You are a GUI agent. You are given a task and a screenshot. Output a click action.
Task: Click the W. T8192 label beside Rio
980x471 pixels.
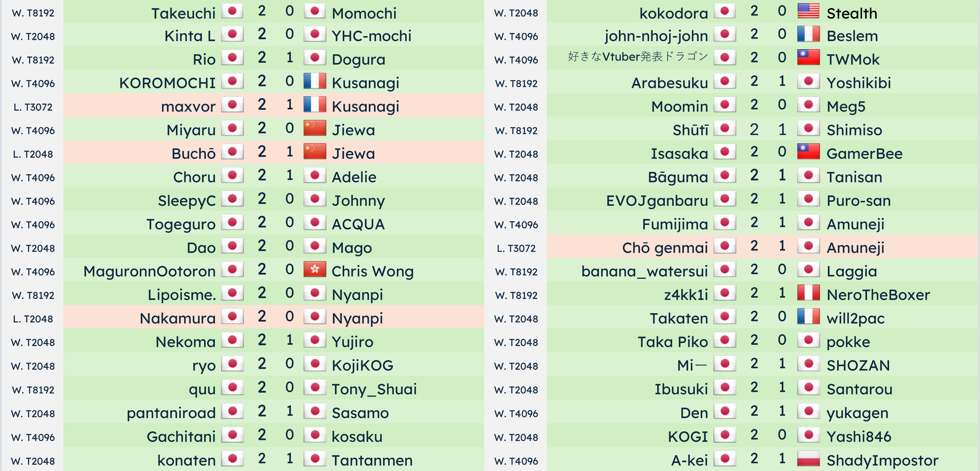point(33,60)
